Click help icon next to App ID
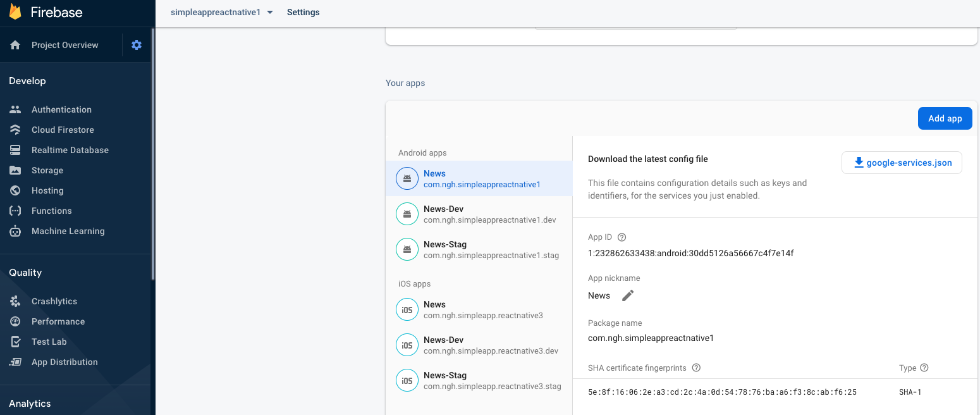Image resolution: width=980 pixels, height=415 pixels. pos(622,237)
